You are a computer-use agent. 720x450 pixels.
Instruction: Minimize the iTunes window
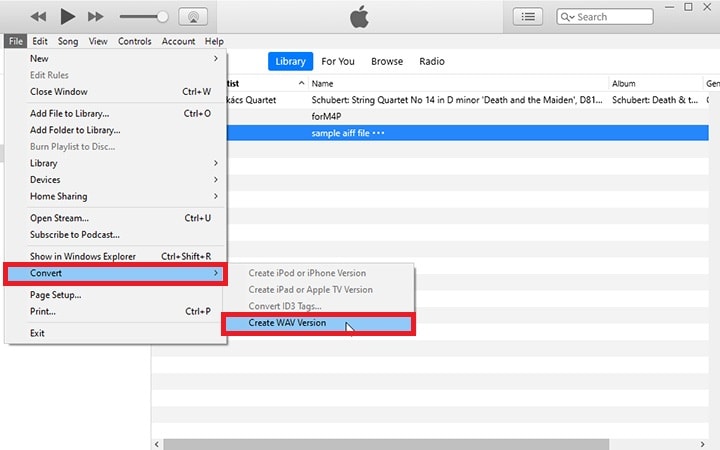669,7
